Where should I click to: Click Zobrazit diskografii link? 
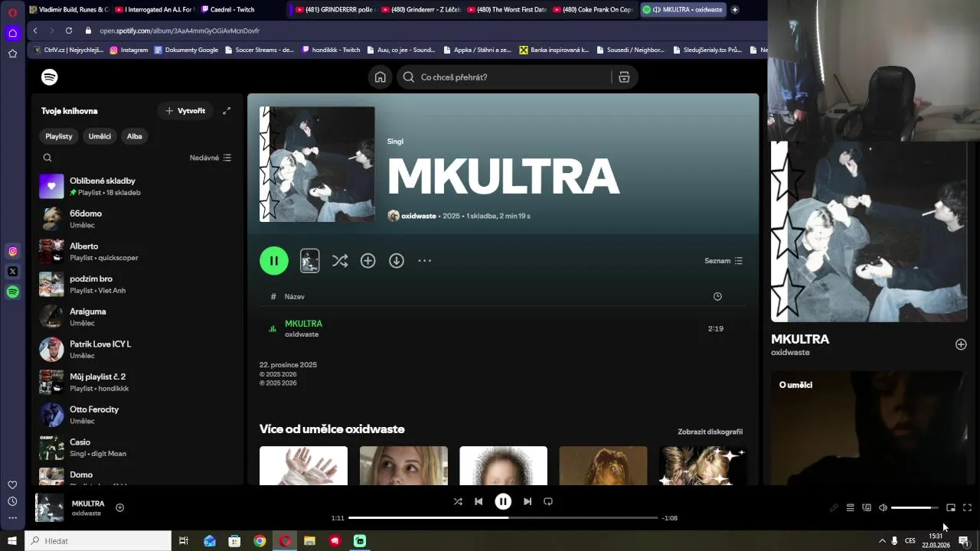pyautogui.click(x=710, y=432)
